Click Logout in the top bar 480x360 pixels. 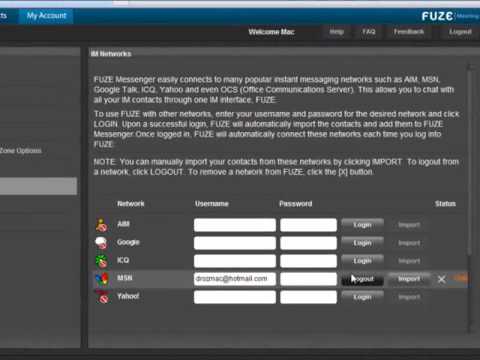pos(460,32)
